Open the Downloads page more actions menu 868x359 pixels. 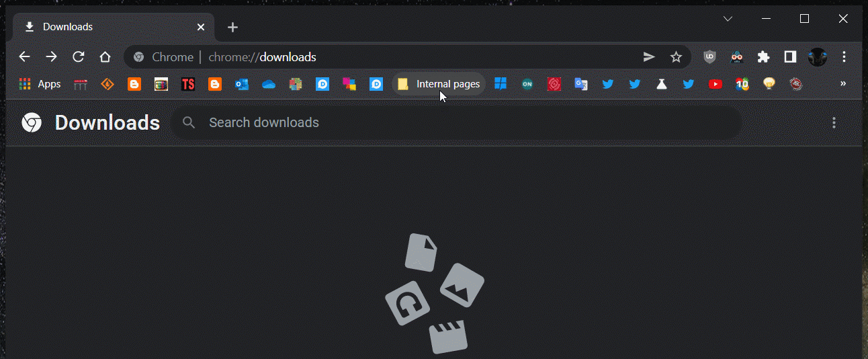click(834, 122)
